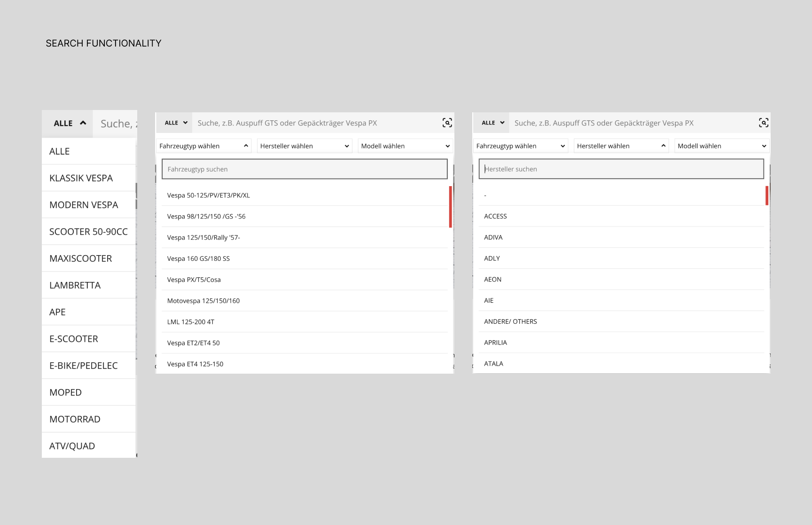Select APRILIA from manufacturer list

495,343
